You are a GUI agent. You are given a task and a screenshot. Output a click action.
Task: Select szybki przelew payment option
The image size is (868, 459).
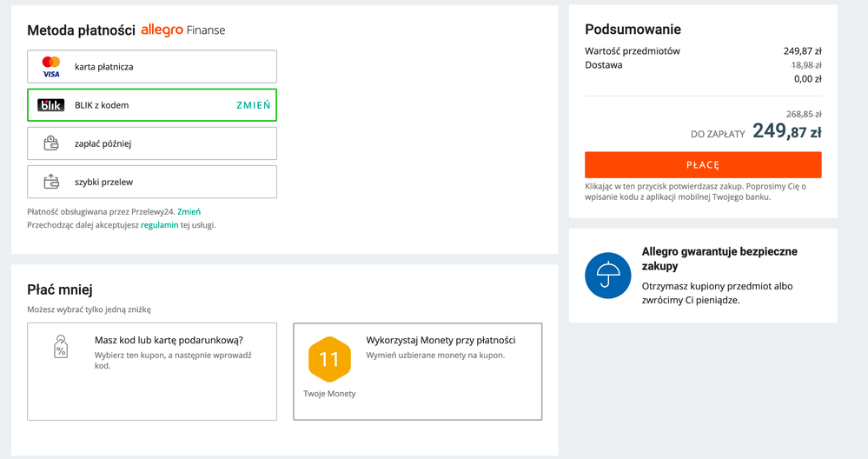click(x=152, y=182)
